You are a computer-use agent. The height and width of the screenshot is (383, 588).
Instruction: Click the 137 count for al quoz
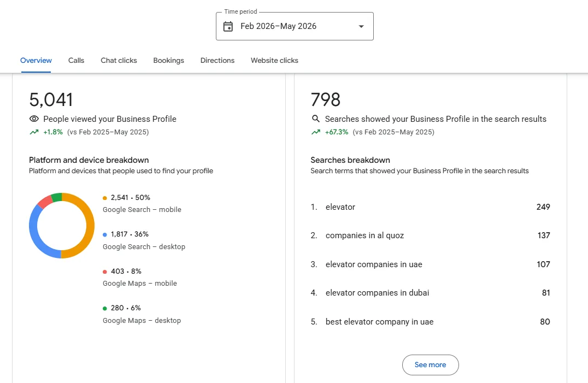[x=544, y=235]
